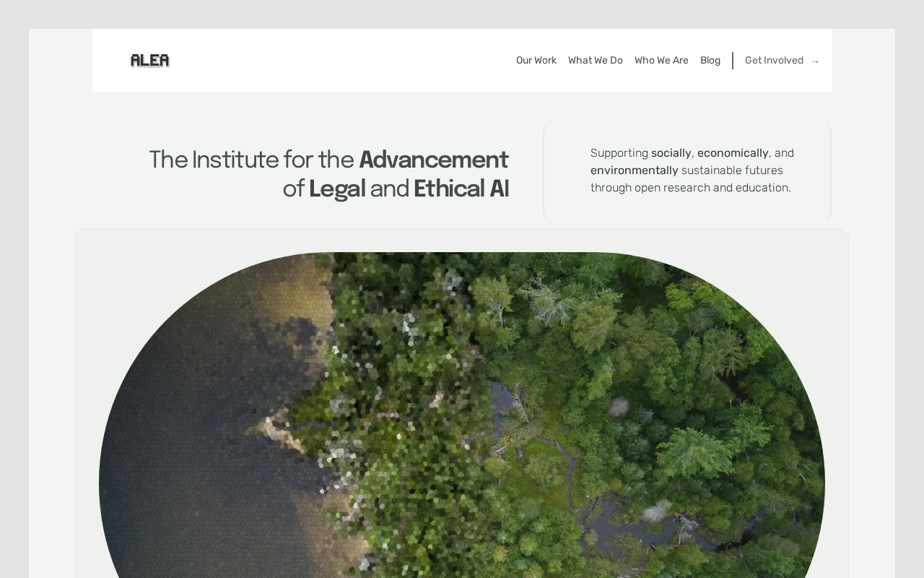Select the Get Involved link
This screenshot has width=924, height=578.
tap(774, 61)
